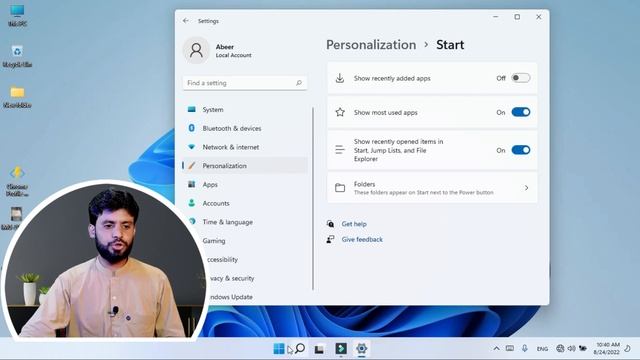Open the taskbar clock and date

(607, 348)
